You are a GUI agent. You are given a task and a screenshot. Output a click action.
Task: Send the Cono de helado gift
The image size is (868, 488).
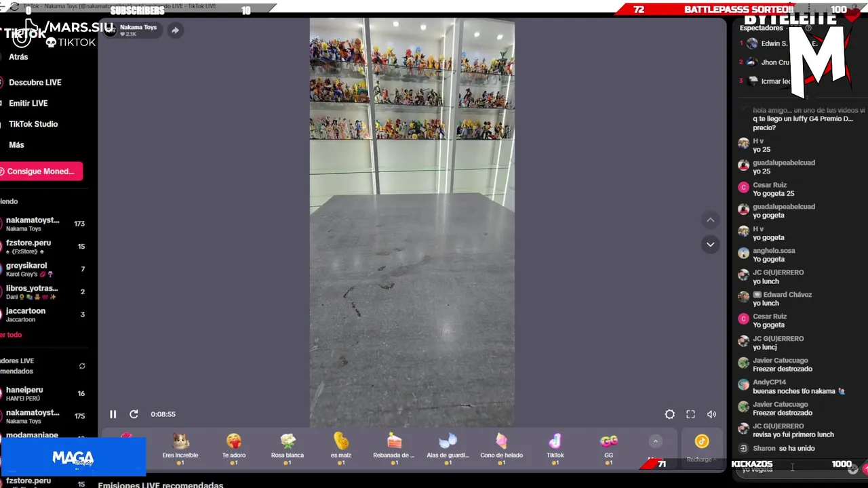[501, 449]
